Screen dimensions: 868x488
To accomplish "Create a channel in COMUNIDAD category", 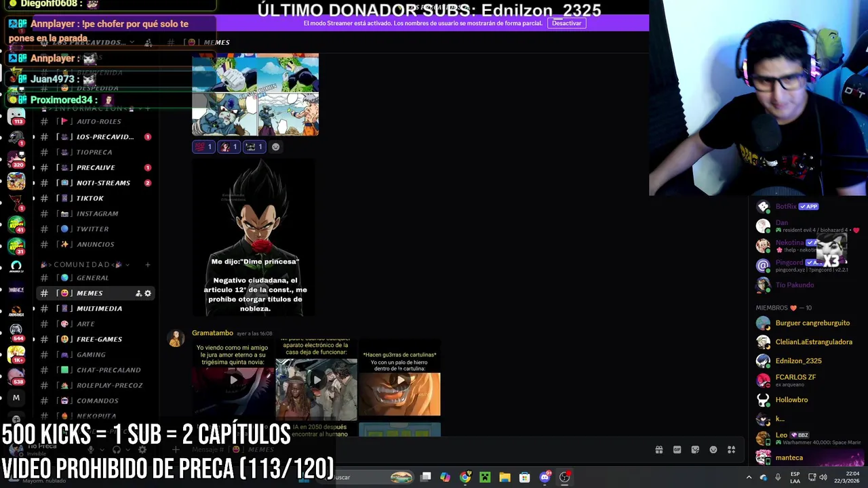I will (148, 264).
